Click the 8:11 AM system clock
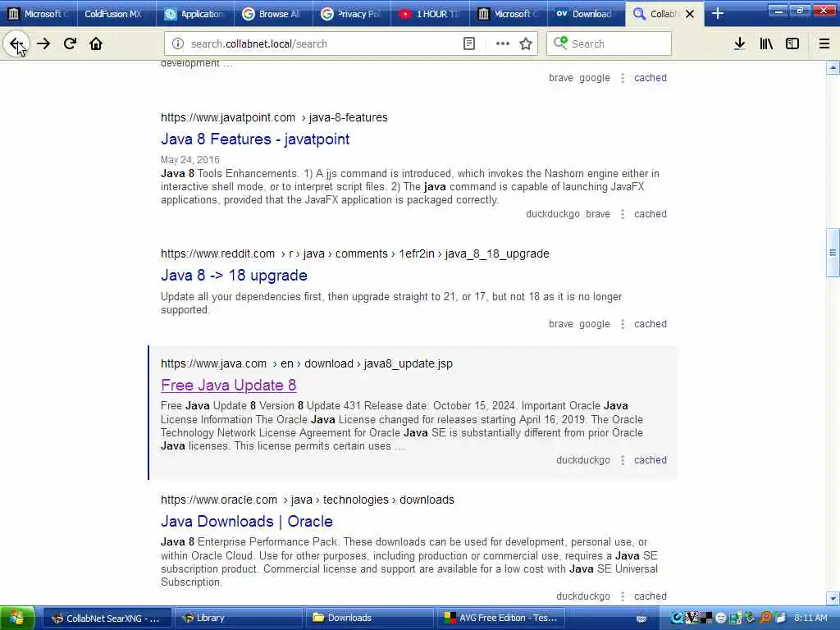This screenshot has width=840, height=630. pyautogui.click(x=810, y=619)
